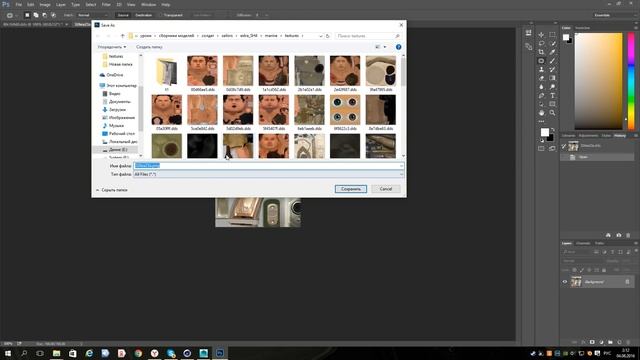Image resolution: width=640 pixels, height=360 pixels.
Task: Set history brush source on snapshot
Action: (564, 146)
